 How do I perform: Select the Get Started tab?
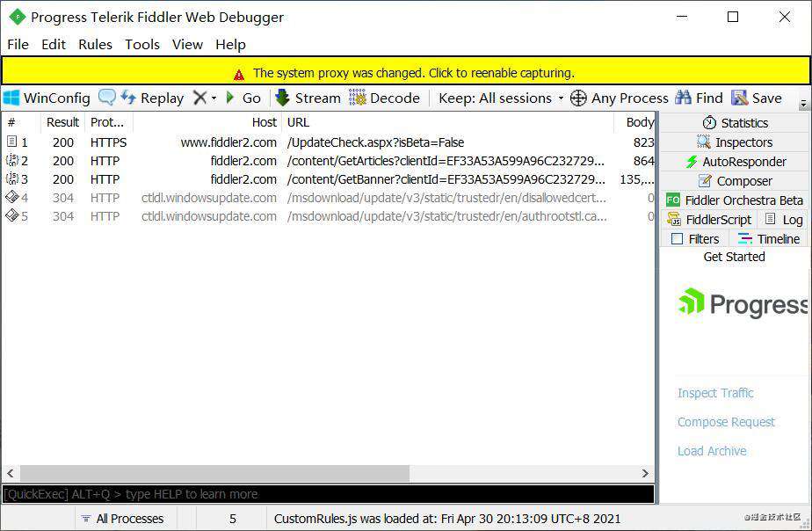pos(735,257)
